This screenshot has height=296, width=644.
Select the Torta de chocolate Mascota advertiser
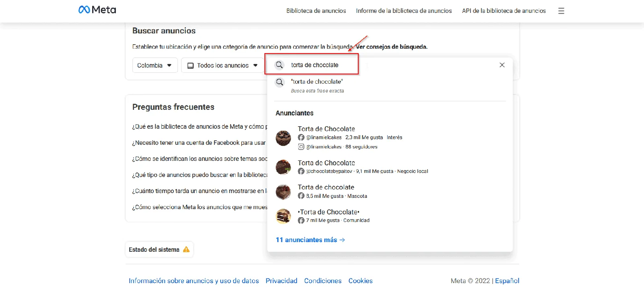390,192
